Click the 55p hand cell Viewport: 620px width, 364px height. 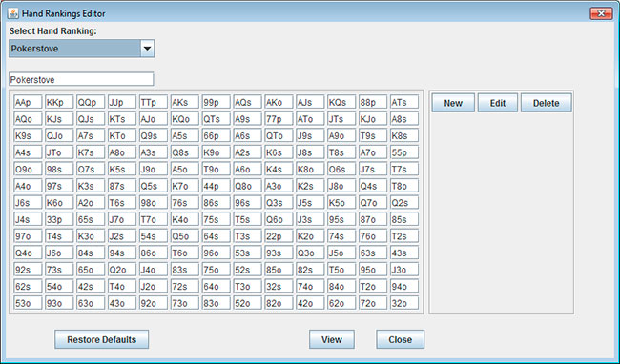tap(404, 152)
